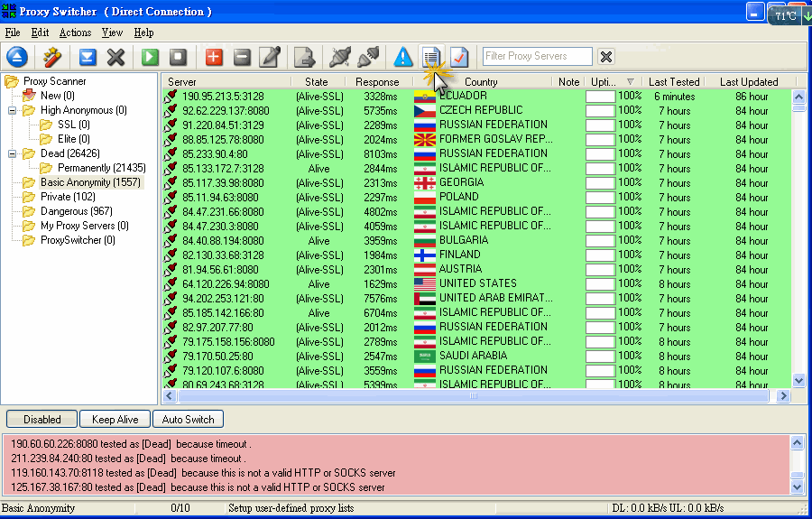Open the Actions menu
The width and height of the screenshot is (812, 519).
click(75, 32)
